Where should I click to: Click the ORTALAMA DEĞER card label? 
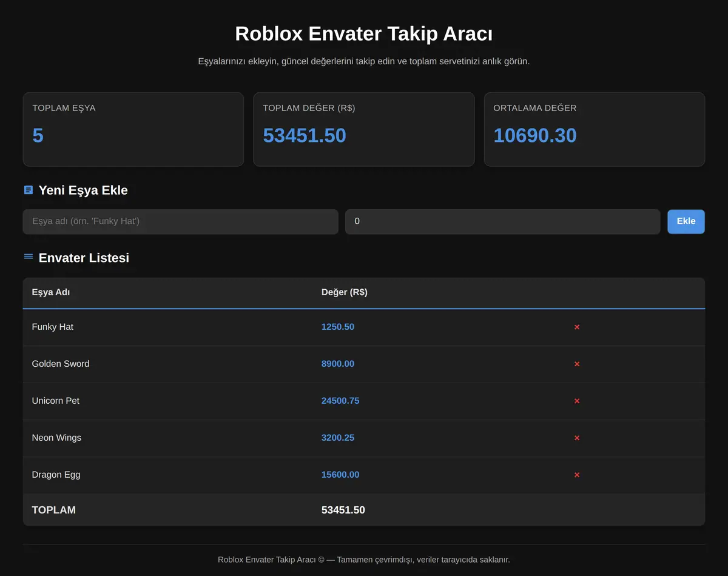[x=535, y=108]
